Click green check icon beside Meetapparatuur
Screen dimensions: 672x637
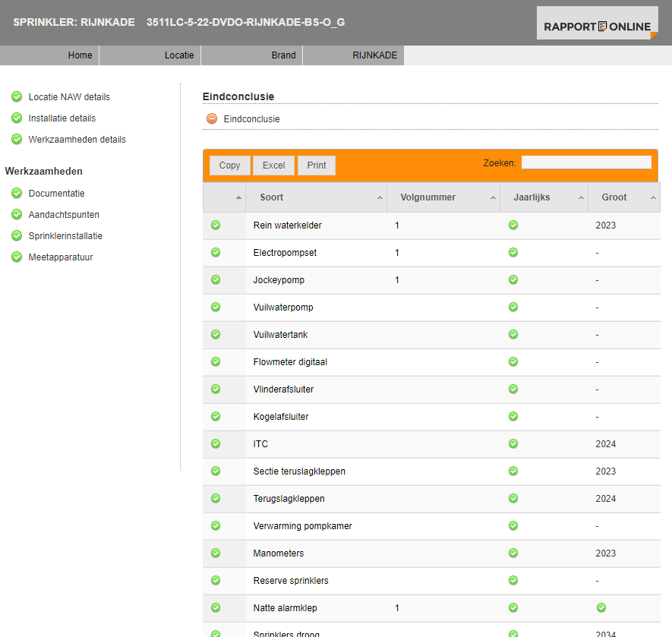pos(17,257)
